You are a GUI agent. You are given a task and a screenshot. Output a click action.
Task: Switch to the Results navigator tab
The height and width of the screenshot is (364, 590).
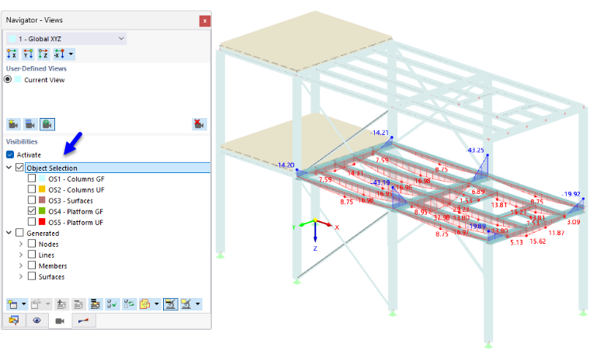[84, 321]
